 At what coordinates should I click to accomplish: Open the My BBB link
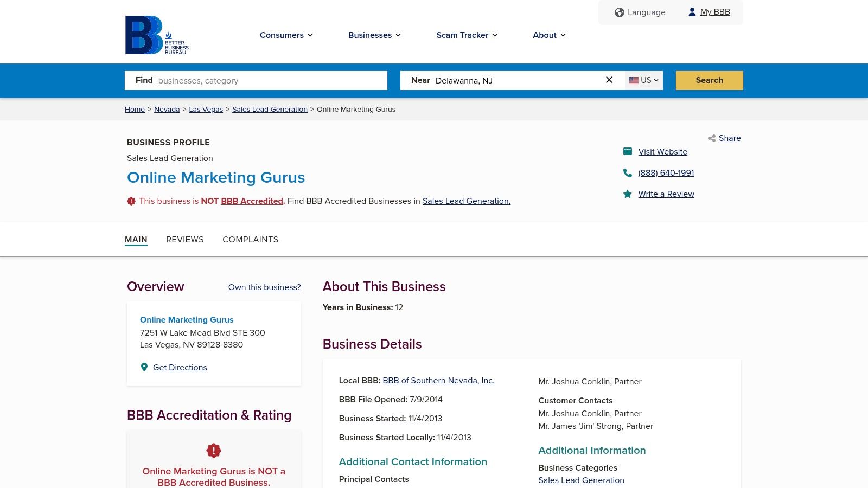pyautogui.click(x=715, y=12)
